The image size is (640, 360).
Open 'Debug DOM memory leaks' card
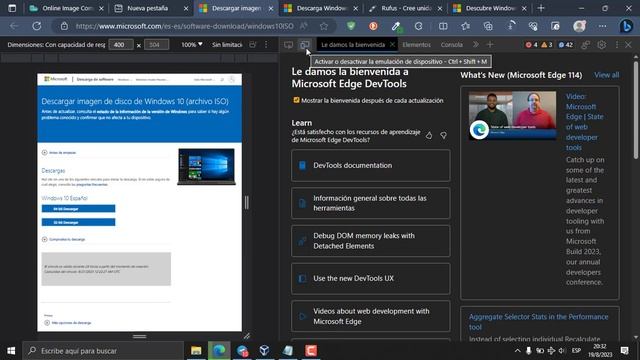371,241
